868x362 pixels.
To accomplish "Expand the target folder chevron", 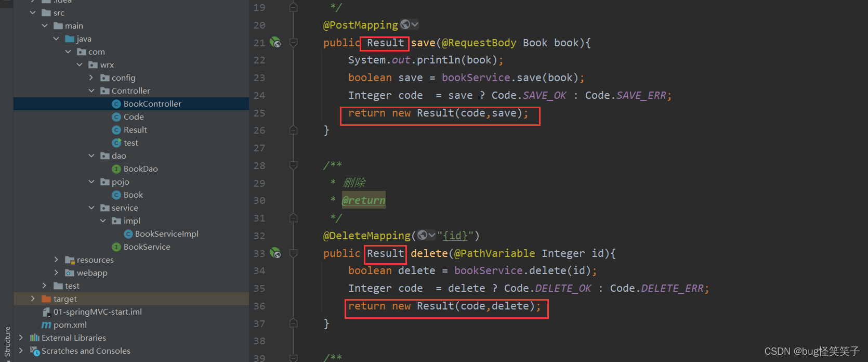I will 33,299.
